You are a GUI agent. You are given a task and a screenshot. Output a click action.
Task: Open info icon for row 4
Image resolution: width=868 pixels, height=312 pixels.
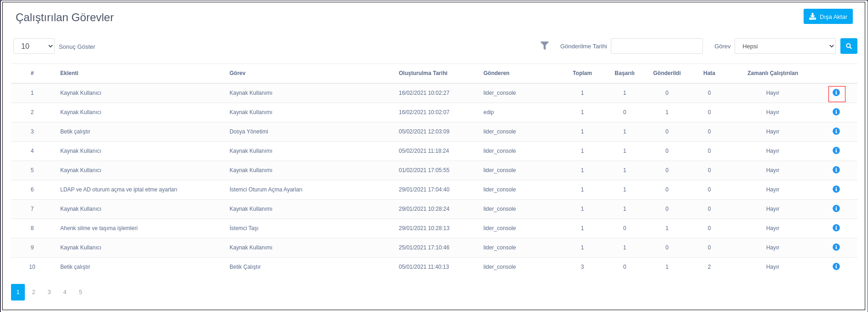coord(836,151)
